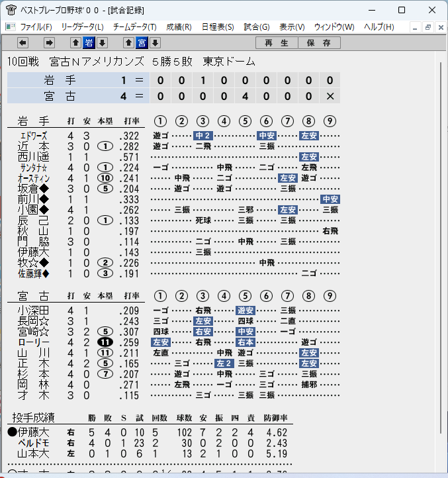Click エドワーズ's 中2 double result
The height and width of the screenshot is (478, 448).
coord(203,136)
